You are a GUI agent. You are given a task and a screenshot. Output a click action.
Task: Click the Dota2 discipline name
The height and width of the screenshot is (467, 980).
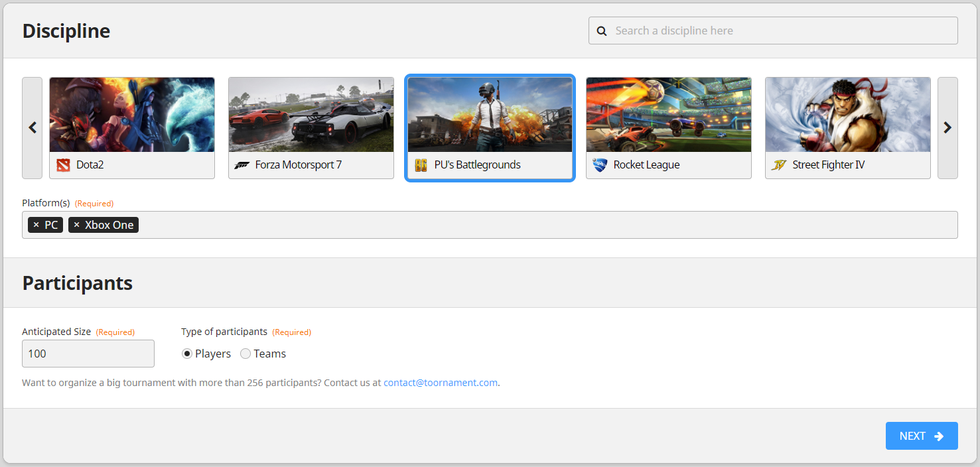pyautogui.click(x=90, y=165)
